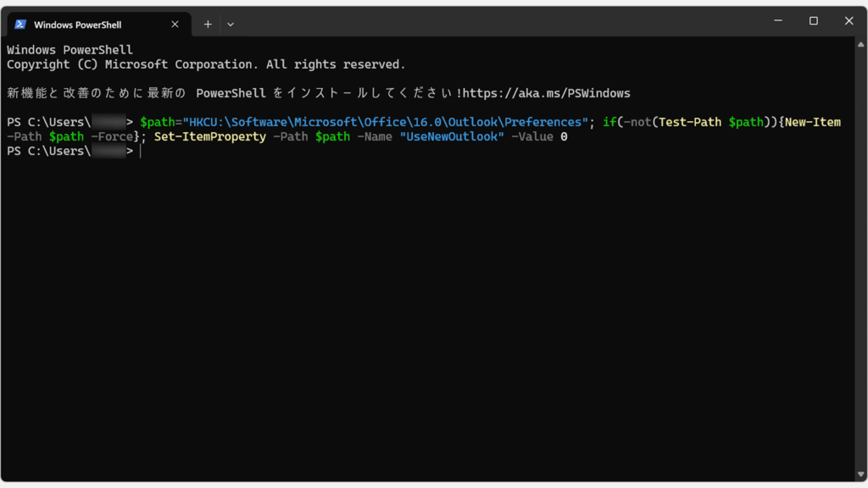868x488 pixels.
Task: Open a new terminal tab
Action: tap(208, 24)
